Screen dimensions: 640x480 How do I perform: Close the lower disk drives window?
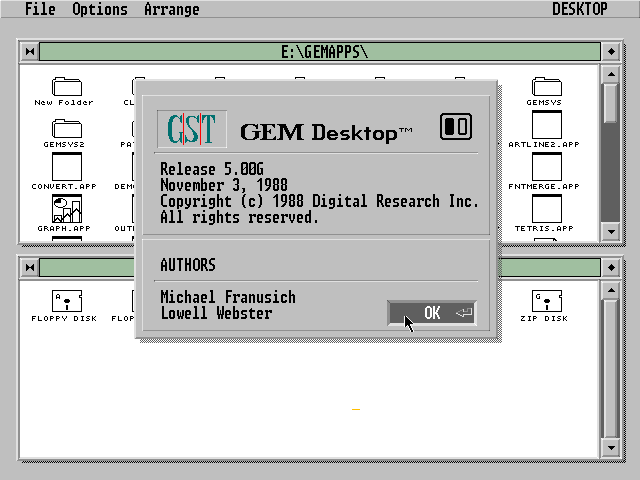click(x=30, y=267)
